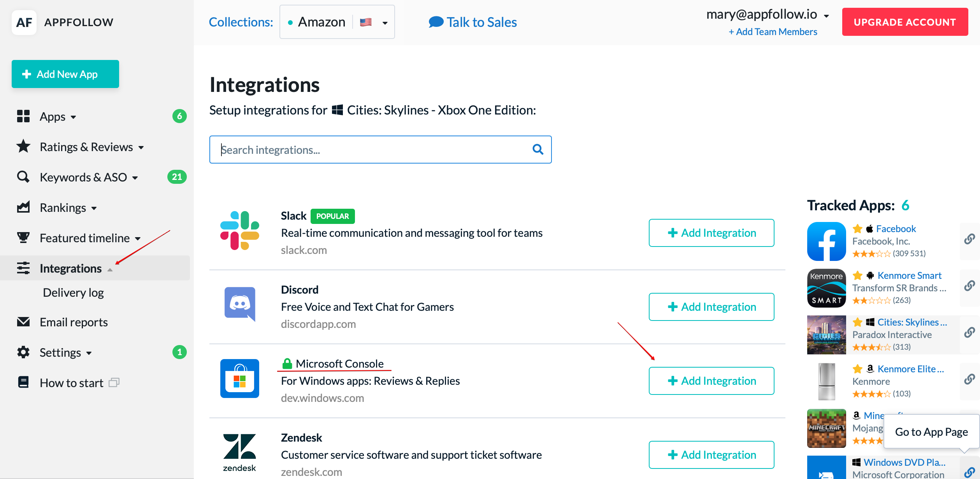Toggle the favorite star next to Cities: Skylines
The width and height of the screenshot is (980, 479).
pos(857,322)
